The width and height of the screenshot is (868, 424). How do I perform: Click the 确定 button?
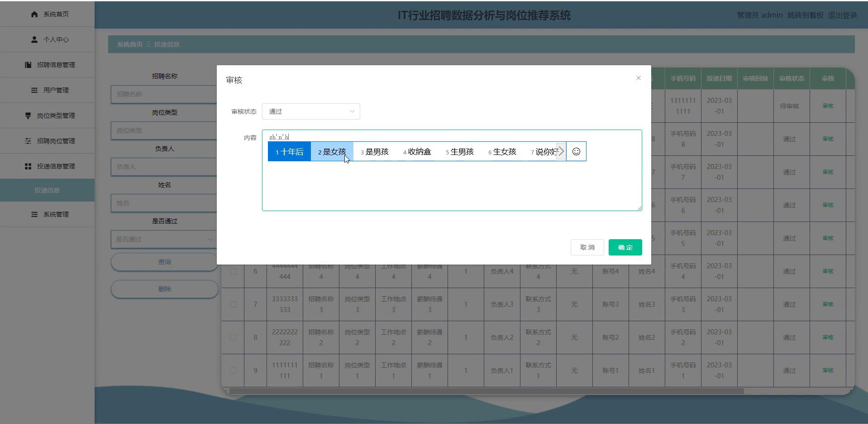point(625,247)
